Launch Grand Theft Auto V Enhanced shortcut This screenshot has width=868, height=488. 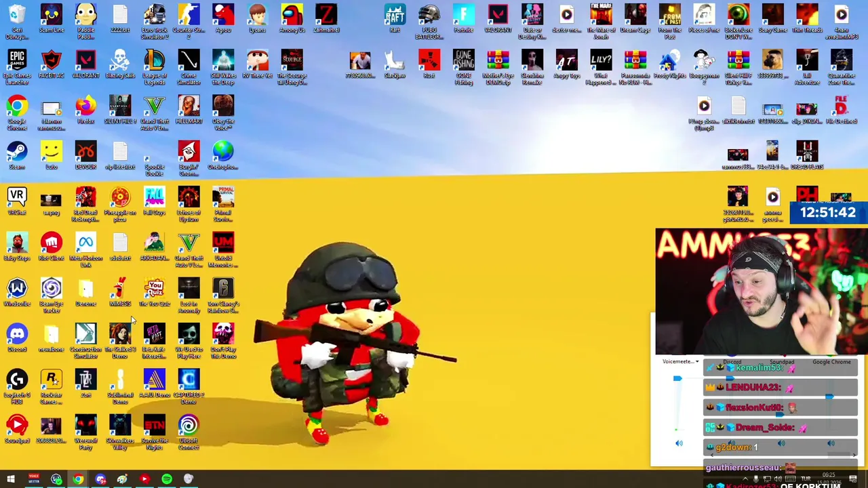(155, 113)
